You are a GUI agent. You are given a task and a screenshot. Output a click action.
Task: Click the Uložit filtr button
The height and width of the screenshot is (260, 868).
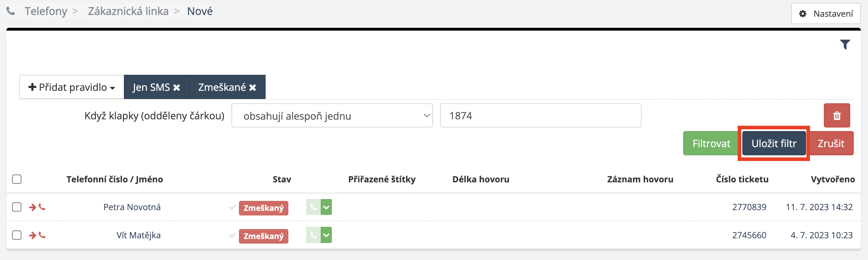click(774, 144)
